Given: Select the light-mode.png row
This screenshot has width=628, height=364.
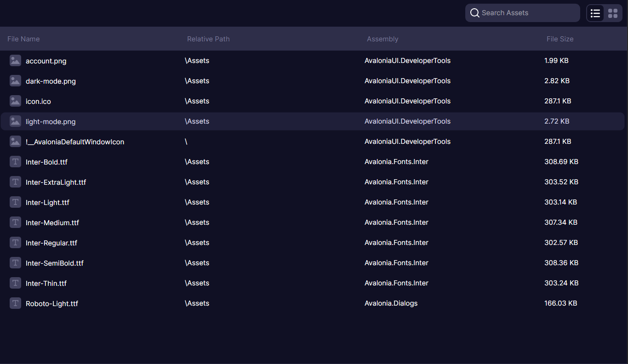Looking at the screenshot, I should click(184, 121).
